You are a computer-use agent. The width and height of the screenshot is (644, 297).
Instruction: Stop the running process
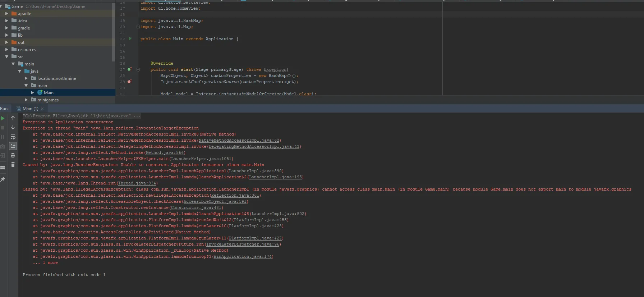pos(3,127)
